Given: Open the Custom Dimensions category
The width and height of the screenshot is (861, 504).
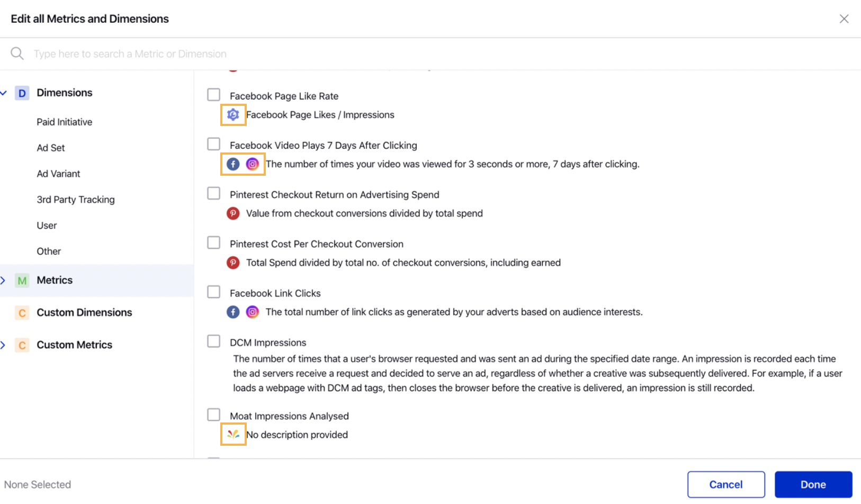Looking at the screenshot, I should click(84, 312).
